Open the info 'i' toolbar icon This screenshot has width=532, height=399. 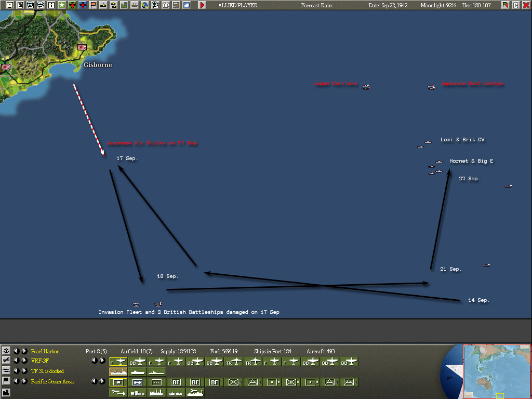coord(51,5)
